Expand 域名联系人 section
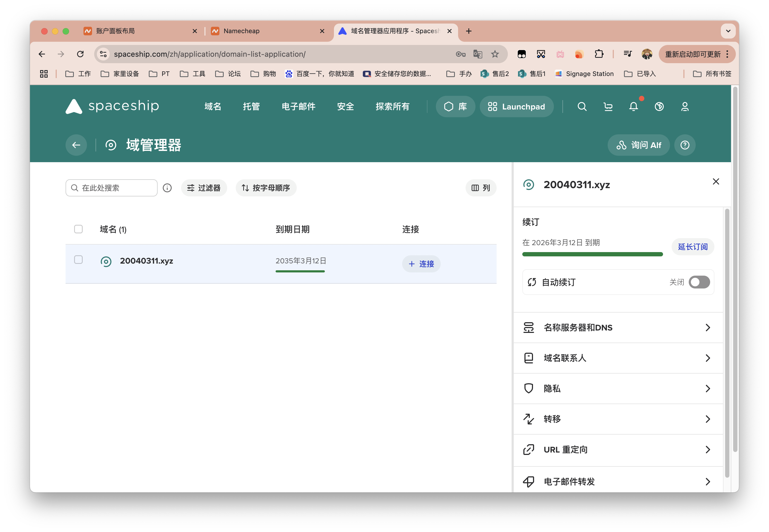This screenshot has height=532, width=769. tap(618, 358)
